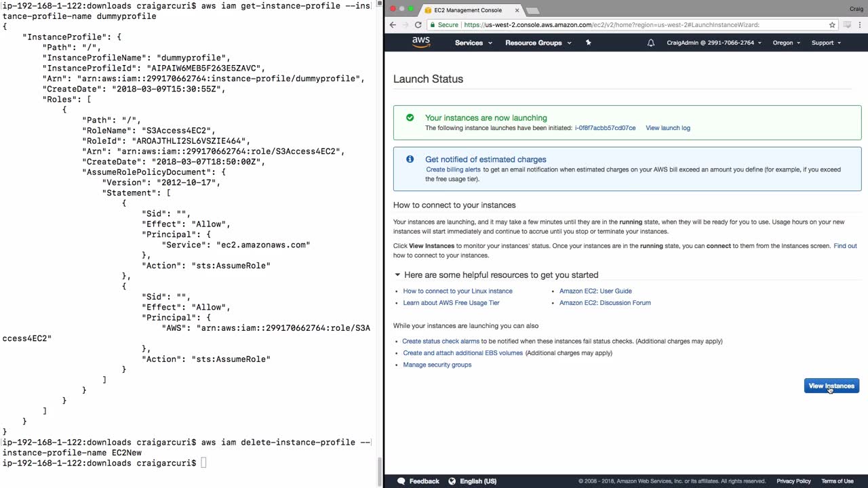Go forward using the browser forward arrow

(405, 25)
